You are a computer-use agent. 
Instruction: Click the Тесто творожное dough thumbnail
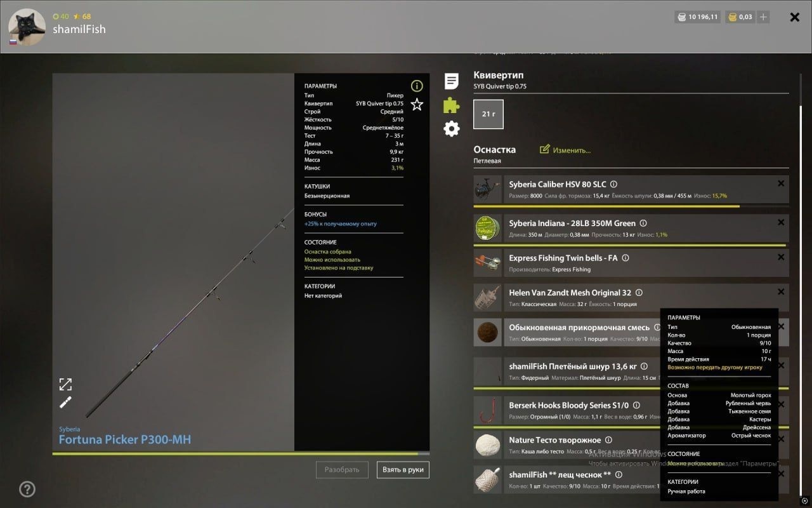[x=488, y=445]
